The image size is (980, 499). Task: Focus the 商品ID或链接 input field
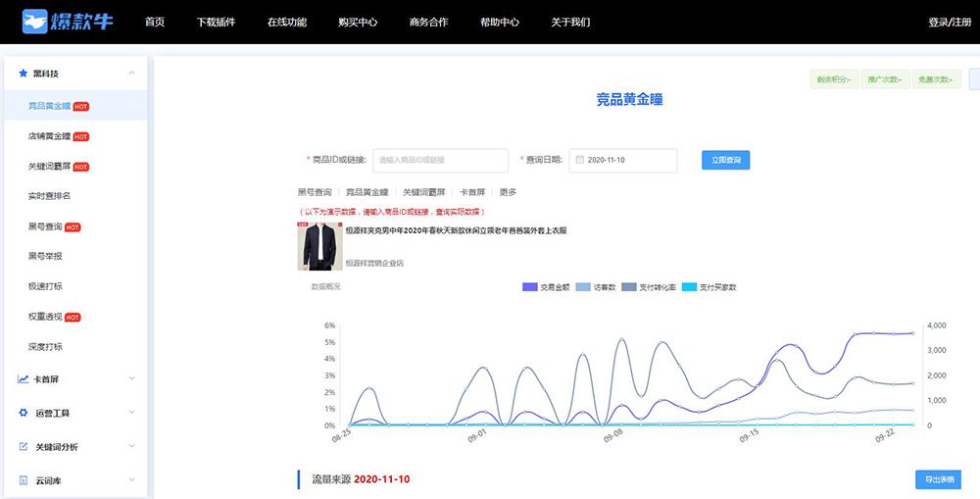pyautogui.click(x=440, y=160)
